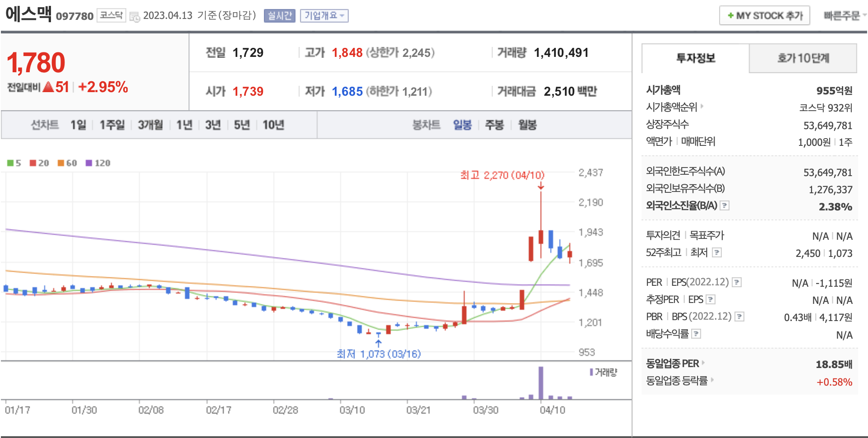Click the clock icon before the date 2023.04.13
Image resolution: width=868 pixels, height=438 pixels.
coord(134,17)
